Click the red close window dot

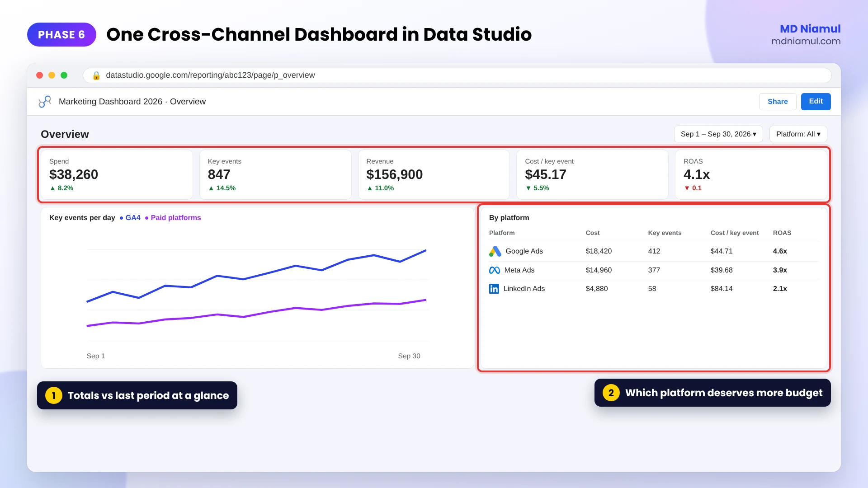(39, 75)
